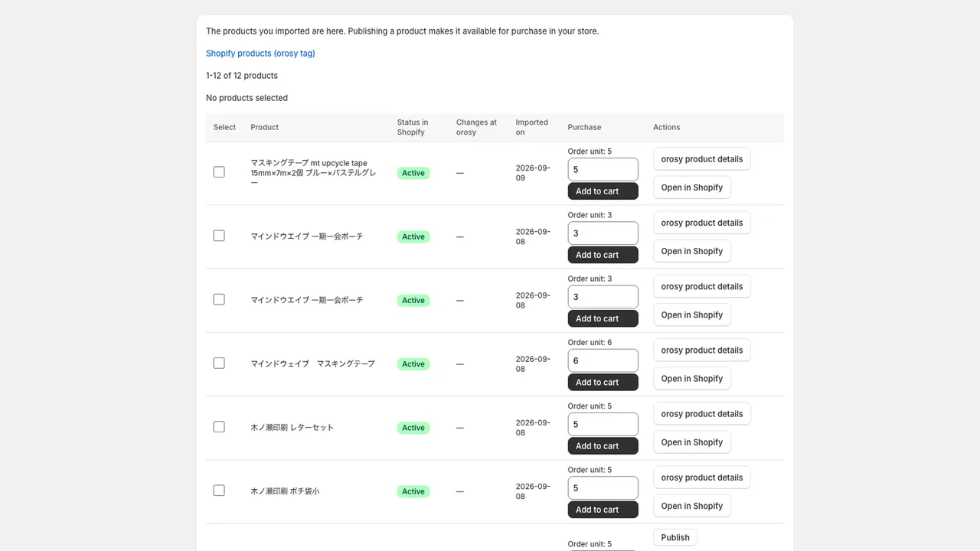Focus quantity field showing 6 for マスキングテープ

click(x=603, y=361)
